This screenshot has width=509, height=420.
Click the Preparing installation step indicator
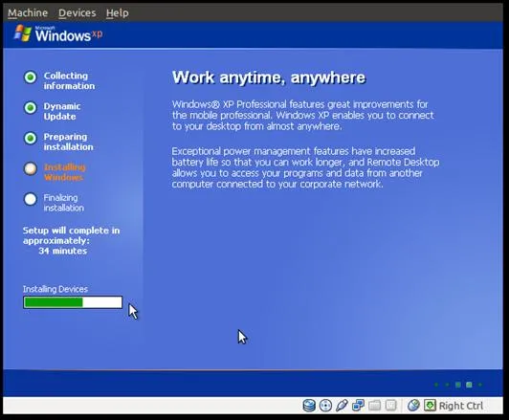(31, 139)
